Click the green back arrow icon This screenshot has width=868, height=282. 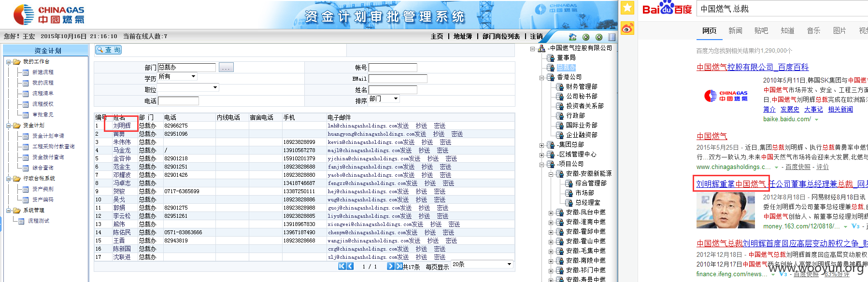(586, 37)
